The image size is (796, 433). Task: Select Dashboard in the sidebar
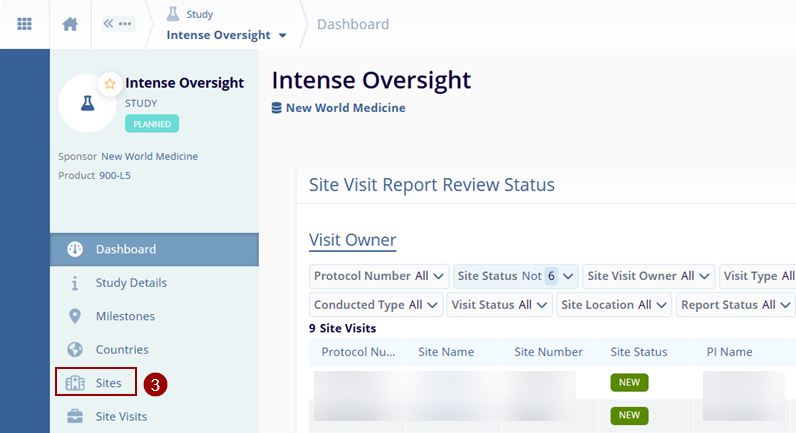125,249
